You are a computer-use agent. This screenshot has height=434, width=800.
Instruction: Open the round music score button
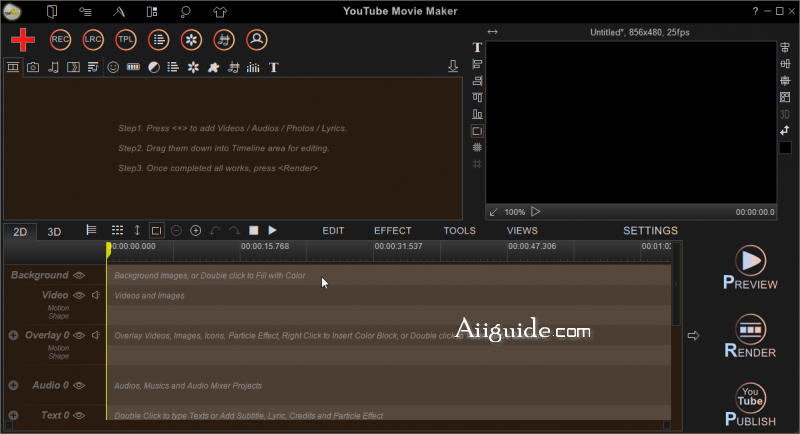[x=224, y=40]
